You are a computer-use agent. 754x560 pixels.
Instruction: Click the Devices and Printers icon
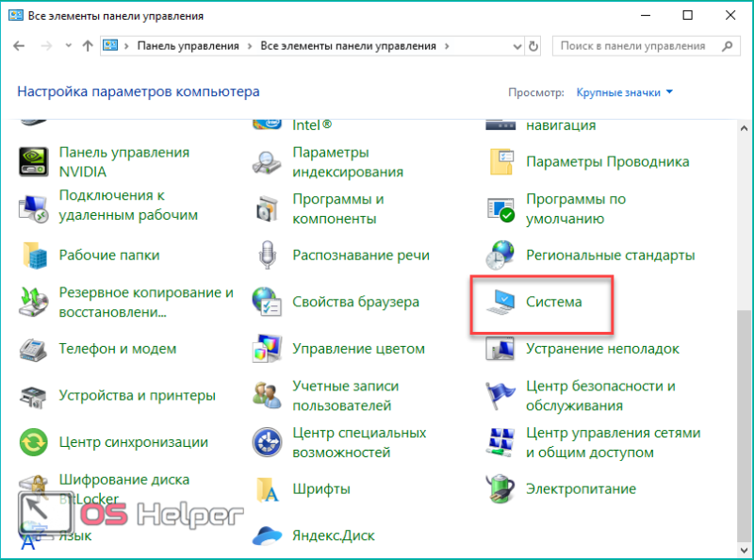click(x=33, y=396)
